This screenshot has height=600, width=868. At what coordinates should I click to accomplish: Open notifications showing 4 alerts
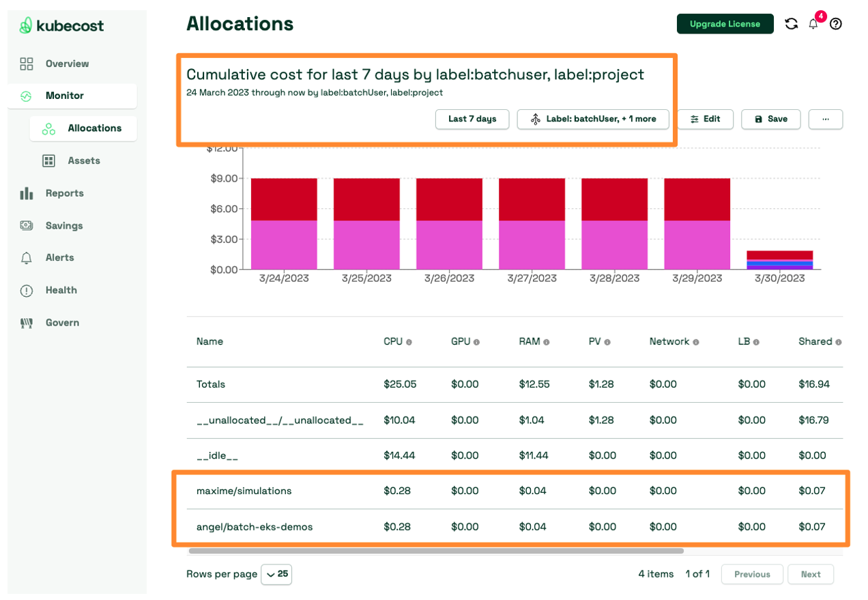[x=813, y=23]
